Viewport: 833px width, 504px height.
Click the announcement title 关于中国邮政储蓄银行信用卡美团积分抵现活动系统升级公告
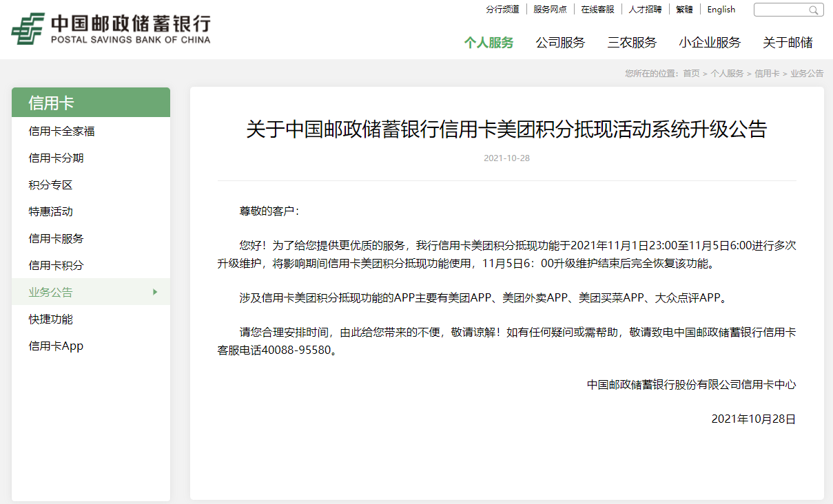[x=506, y=129]
